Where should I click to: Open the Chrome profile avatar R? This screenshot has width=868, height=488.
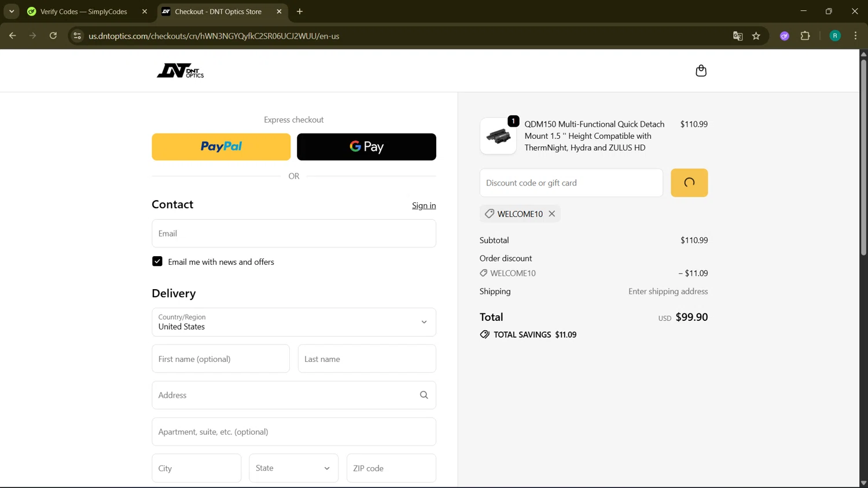[x=835, y=36]
